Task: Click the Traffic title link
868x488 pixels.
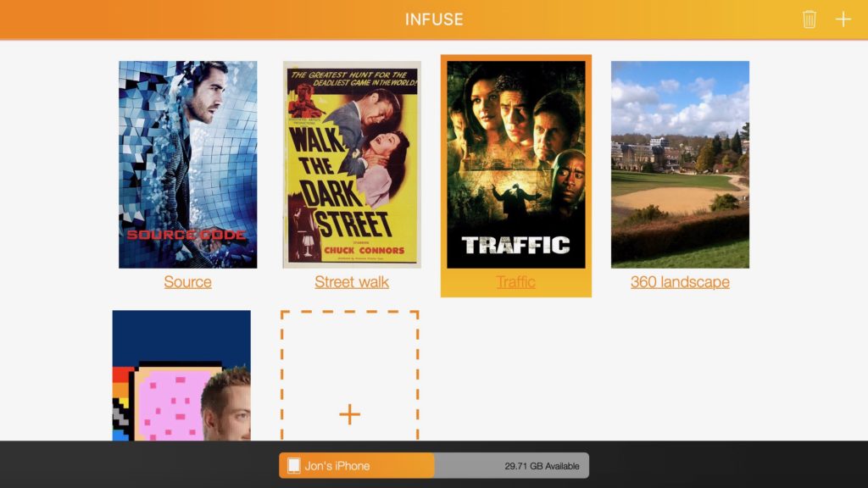Action: pos(515,284)
